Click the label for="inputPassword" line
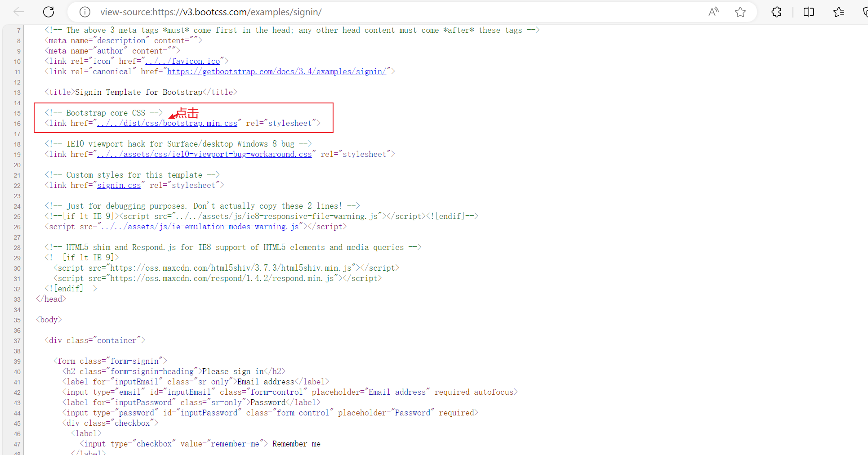This screenshot has width=868, height=455. [191, 402]
